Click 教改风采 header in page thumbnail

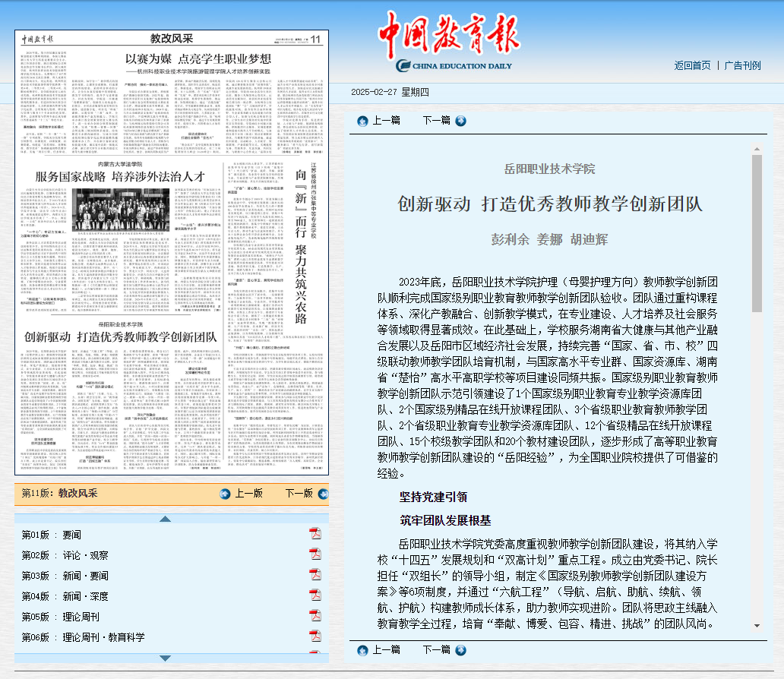pos(172,39)
